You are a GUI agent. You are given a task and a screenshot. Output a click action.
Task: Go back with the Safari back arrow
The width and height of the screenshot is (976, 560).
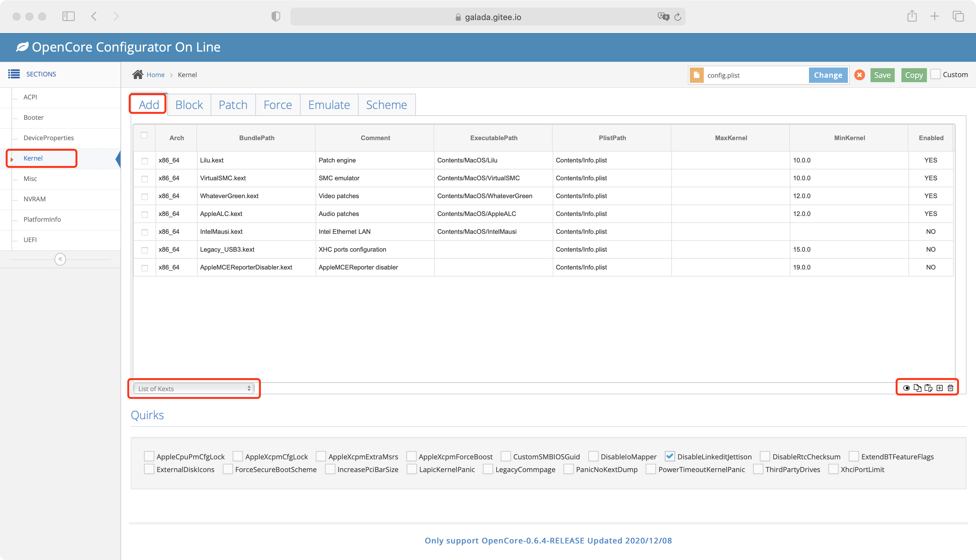[x=94, y=16]
